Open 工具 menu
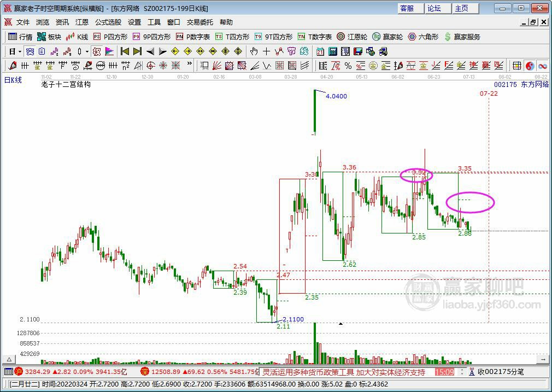 click(154, 22)
